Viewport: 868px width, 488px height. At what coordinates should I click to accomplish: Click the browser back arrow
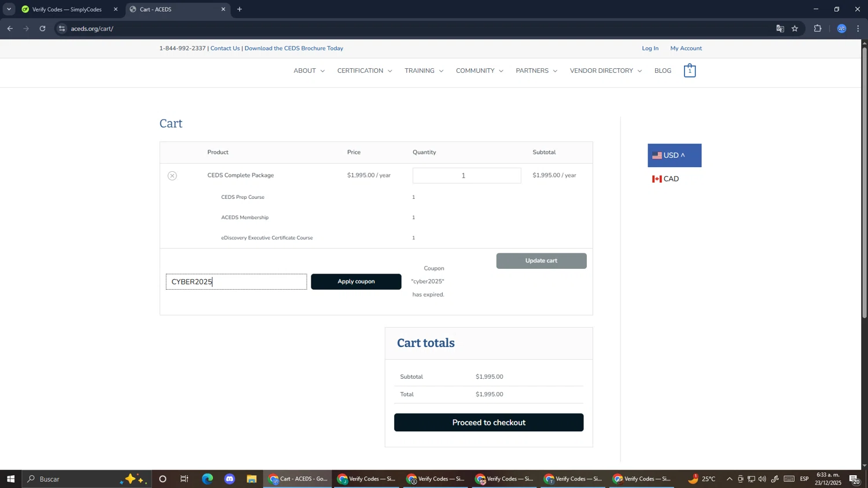pyautogui.click(x=10, y=28)
